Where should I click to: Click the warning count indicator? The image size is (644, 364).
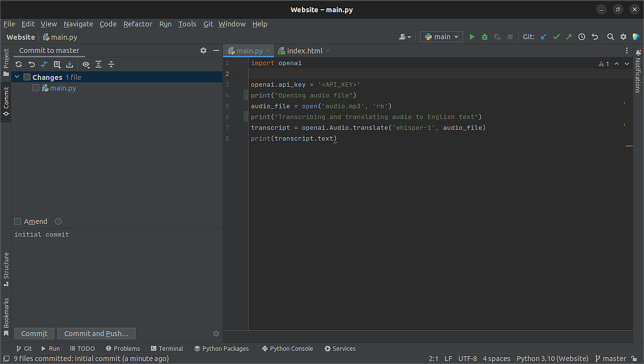pyautogui.click(x=604, y=64)
